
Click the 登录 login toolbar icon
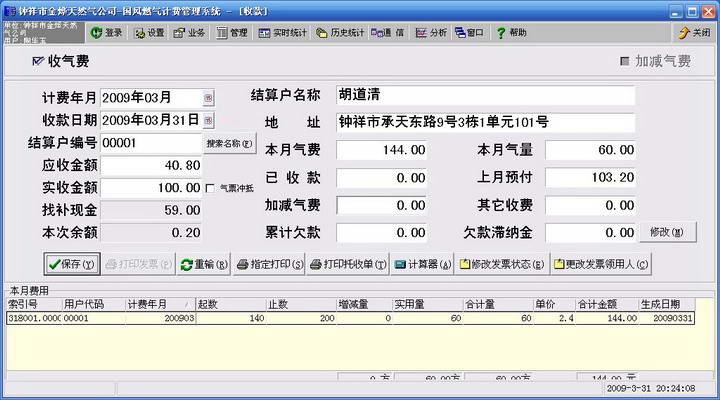coord(107,33)
